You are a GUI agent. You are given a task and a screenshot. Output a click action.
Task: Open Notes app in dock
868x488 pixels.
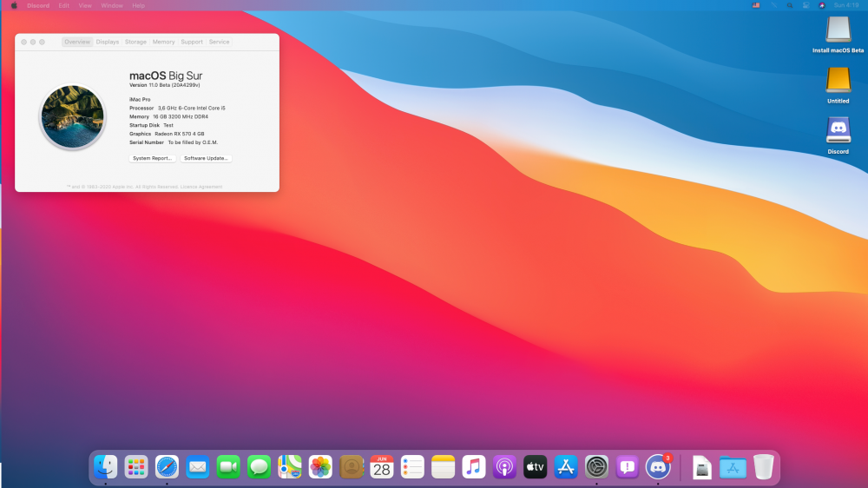[x=443, y=467]
